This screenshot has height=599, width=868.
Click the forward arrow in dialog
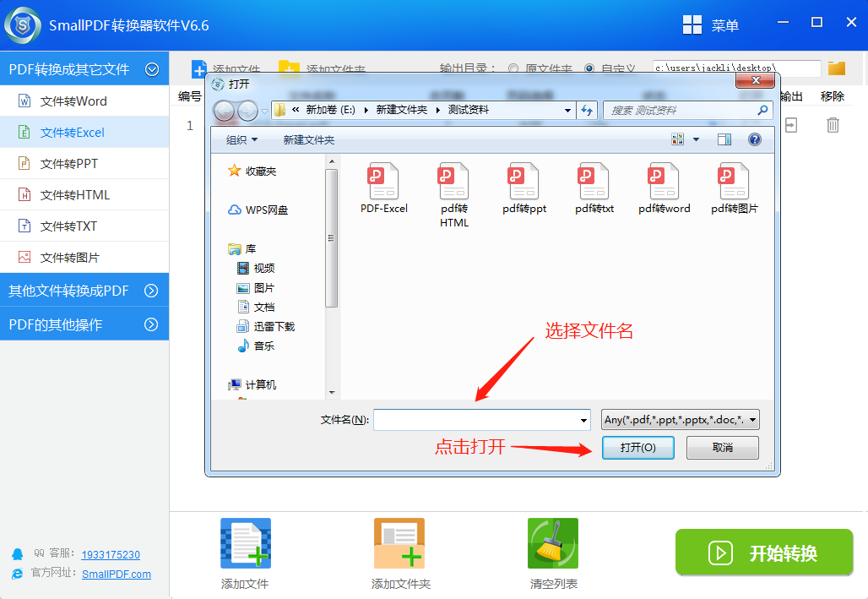coord(247,111)
